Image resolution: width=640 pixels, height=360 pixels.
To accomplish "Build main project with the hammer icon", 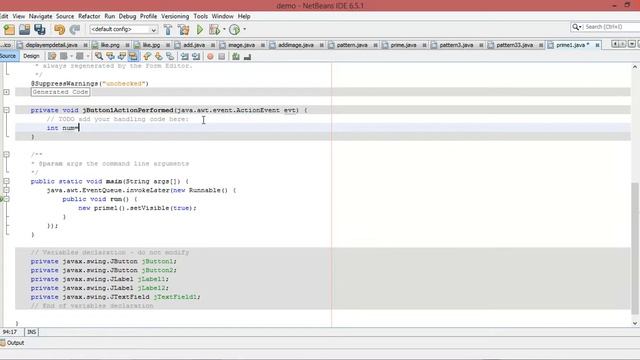I will [168, 29].
